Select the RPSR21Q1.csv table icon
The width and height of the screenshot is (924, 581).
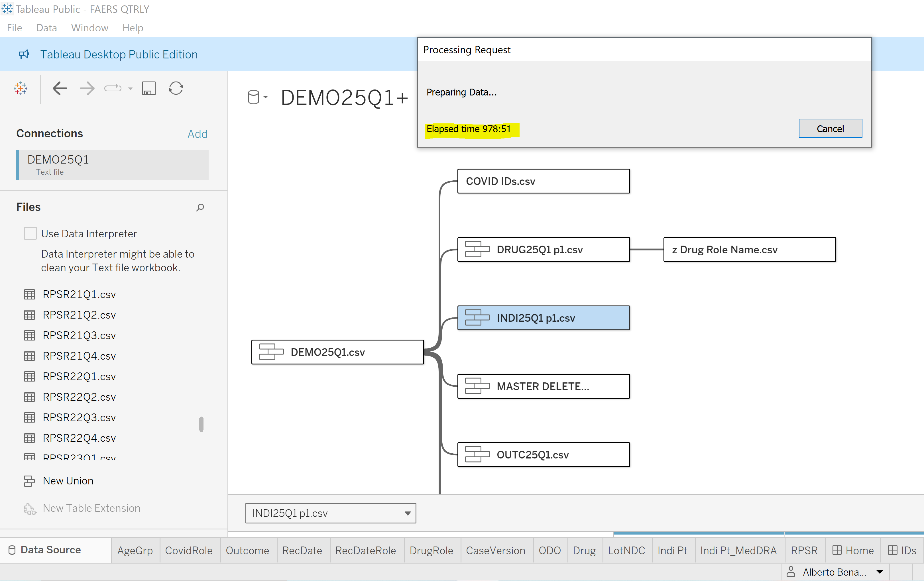pyautogui.click(x=30, y=294)
